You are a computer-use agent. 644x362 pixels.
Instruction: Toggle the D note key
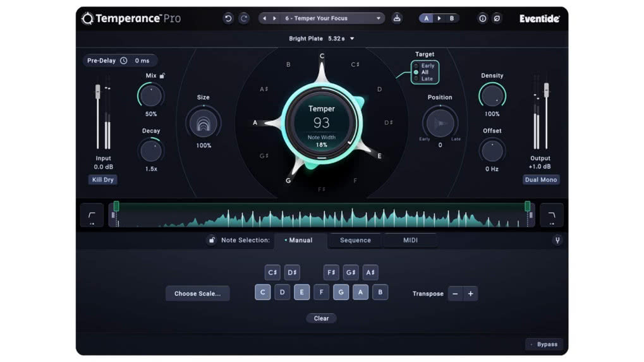(x=282, y=293)
